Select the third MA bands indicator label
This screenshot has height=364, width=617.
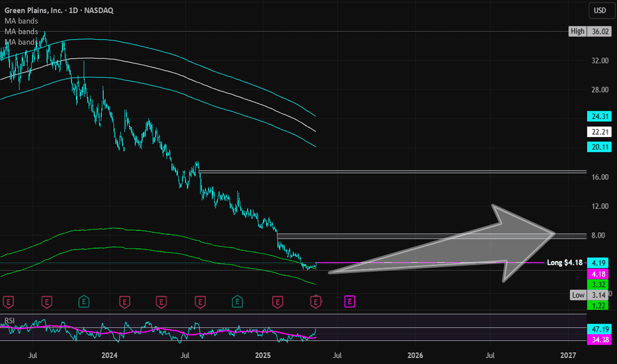(x=21, y=42)
